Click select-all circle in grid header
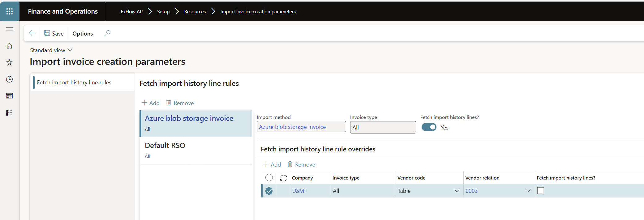 (269, 178)
